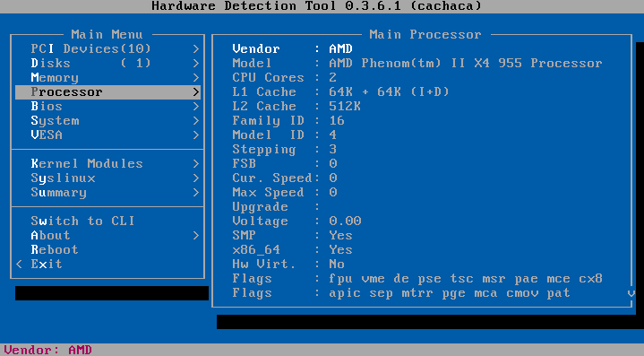
Task: Select the highlighted Processor menu entry
Action: 107,92
